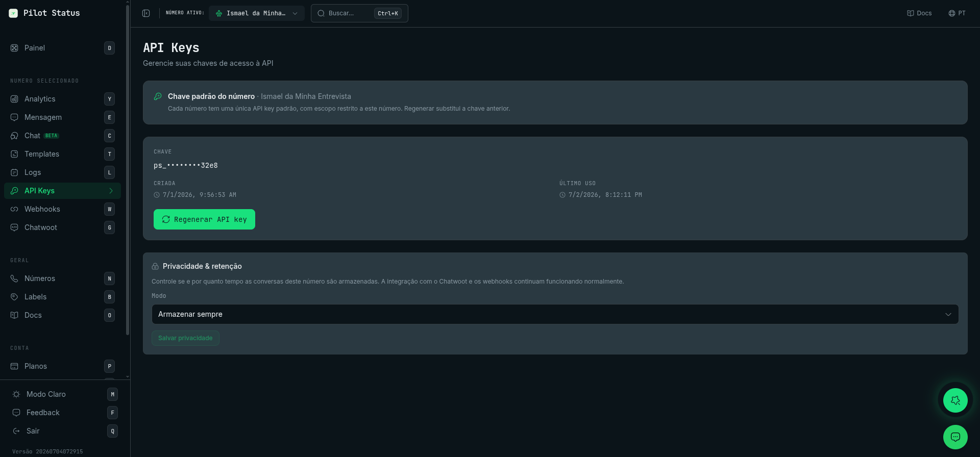Viewport: 980px width, 457px height.
Task: Open the Mensagem speech bubble icon
Action: point(14,117)
